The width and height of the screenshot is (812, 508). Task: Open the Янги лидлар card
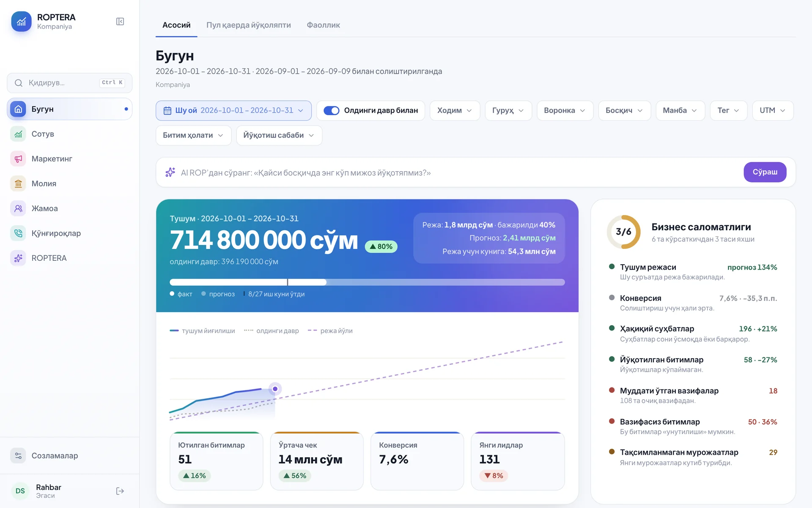coord(518,461)
